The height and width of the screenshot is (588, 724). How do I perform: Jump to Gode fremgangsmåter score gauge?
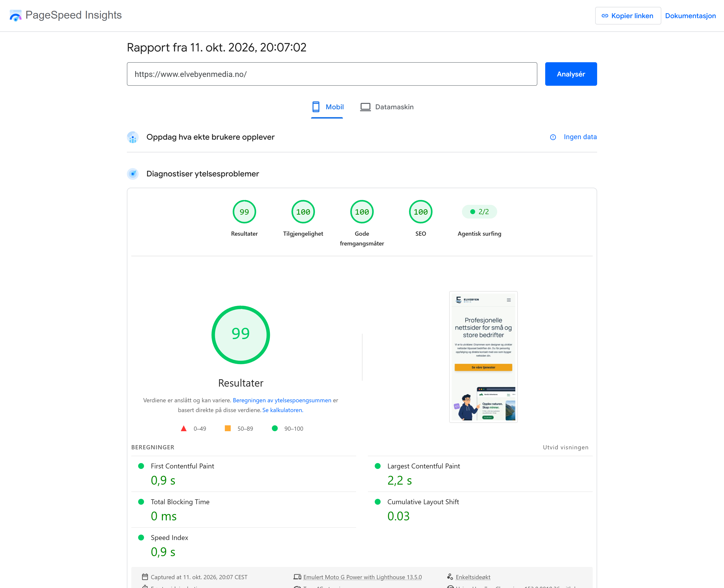(362, 212)
